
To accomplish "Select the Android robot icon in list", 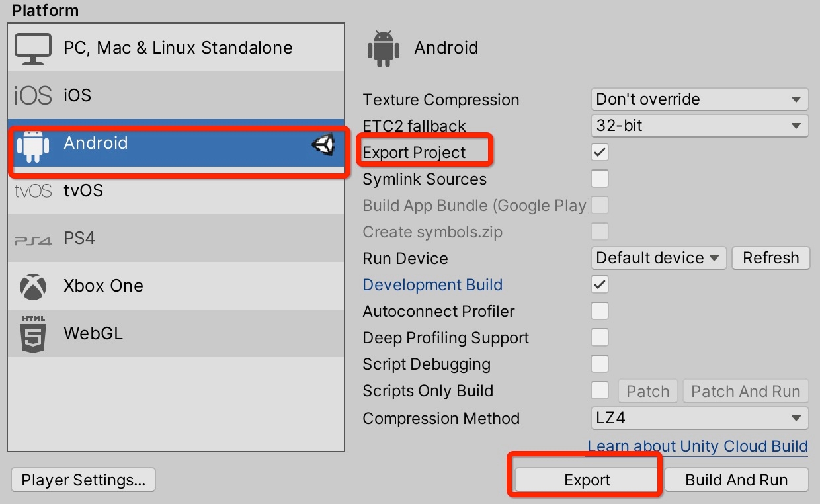I will 33,145.
